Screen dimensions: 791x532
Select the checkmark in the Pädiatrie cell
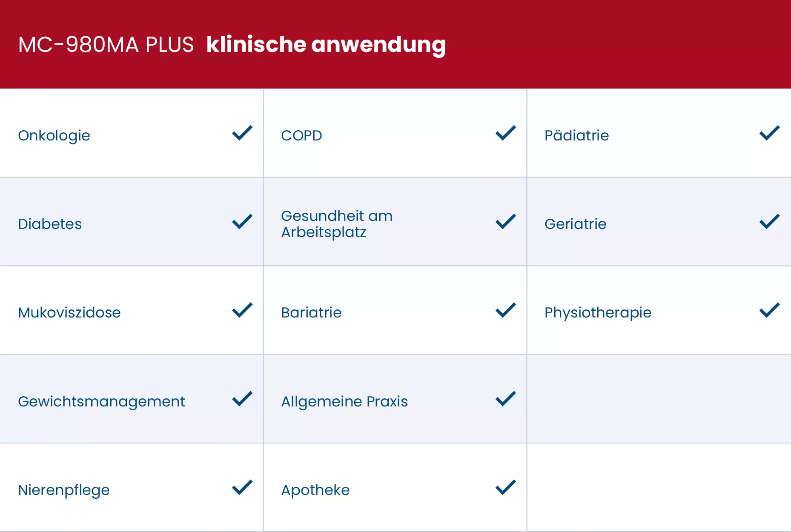coord(770,133)
